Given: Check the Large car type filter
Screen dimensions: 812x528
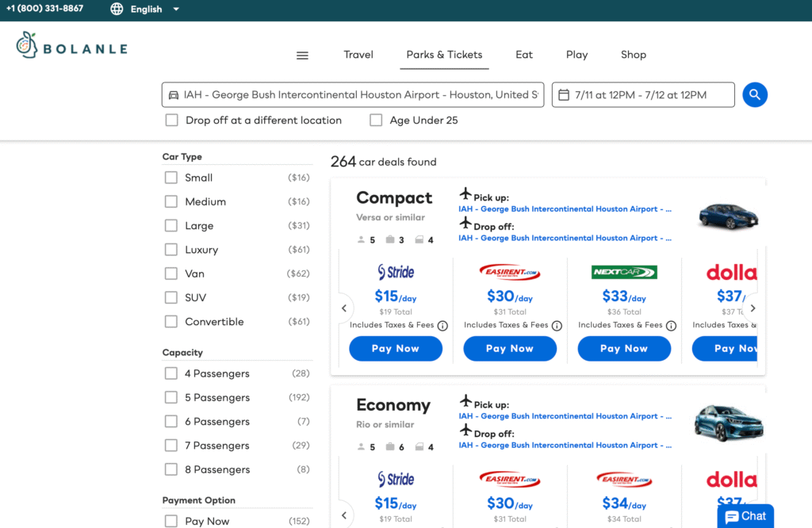Looking at the screenshot, I should 171,226.
